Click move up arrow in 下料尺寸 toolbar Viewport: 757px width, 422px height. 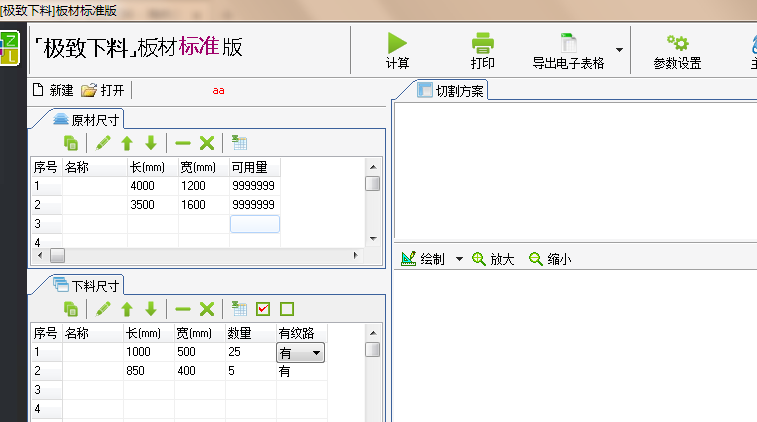127,309
